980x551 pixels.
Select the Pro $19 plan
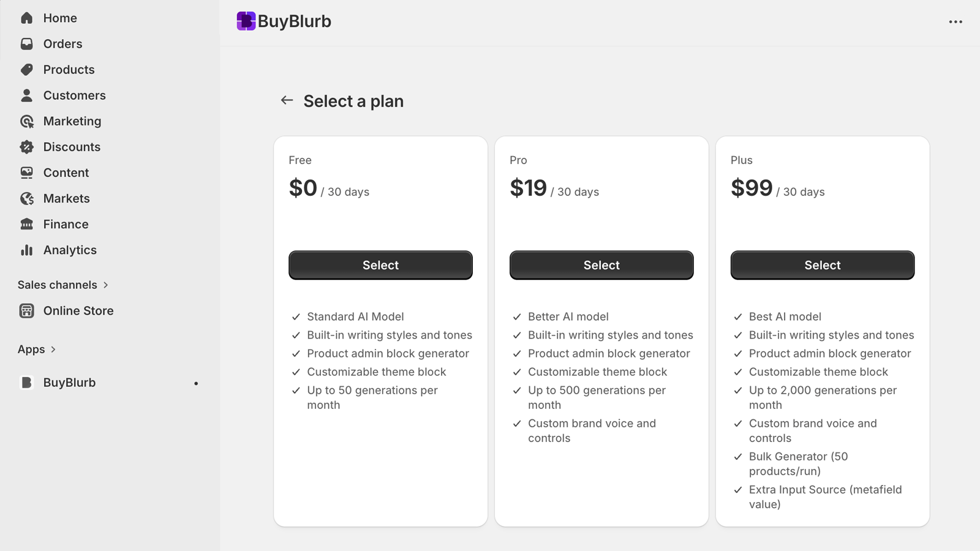[601, 265]
